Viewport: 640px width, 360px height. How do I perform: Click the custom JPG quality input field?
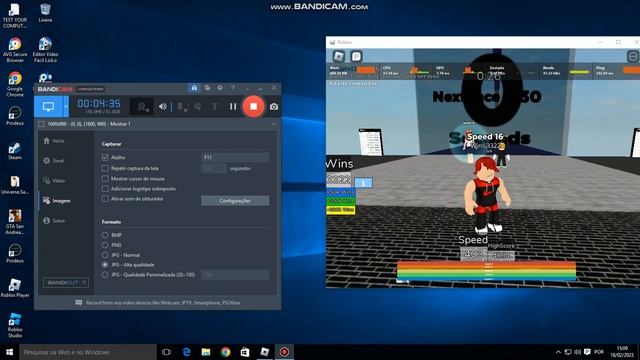235,275
